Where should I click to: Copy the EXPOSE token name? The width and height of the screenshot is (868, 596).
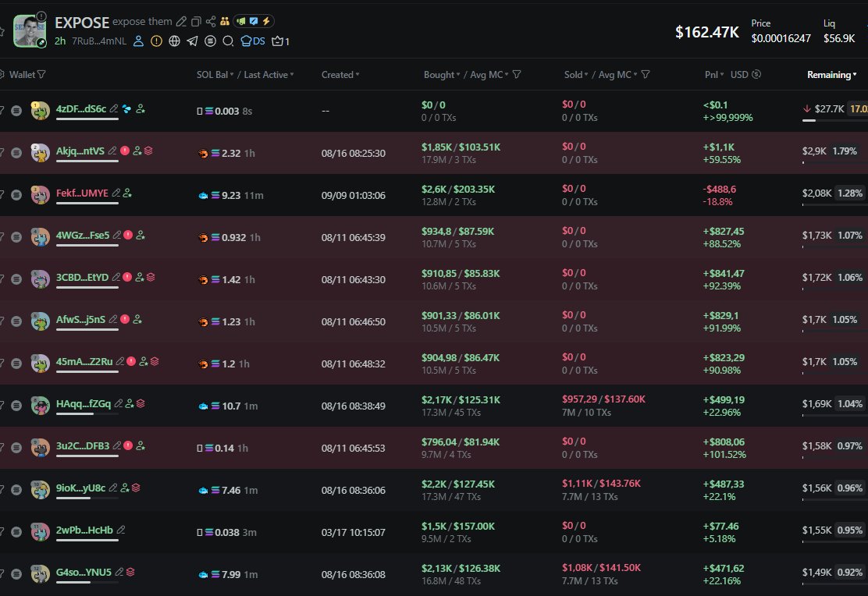pyautogui.click(x=196, y=22)
